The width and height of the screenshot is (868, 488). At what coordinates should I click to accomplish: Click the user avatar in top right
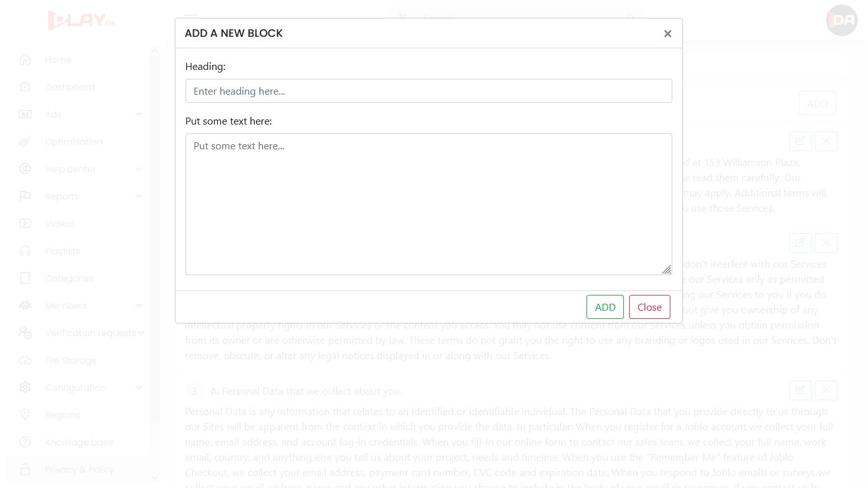(842, 20)
